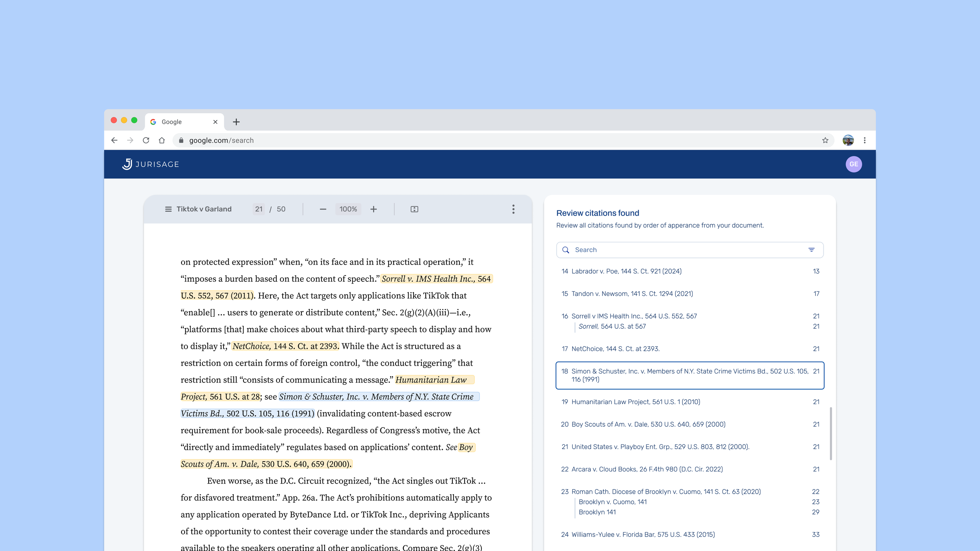
Task: Open the document sidebar hamburger menu
Action: coord(168,209)
